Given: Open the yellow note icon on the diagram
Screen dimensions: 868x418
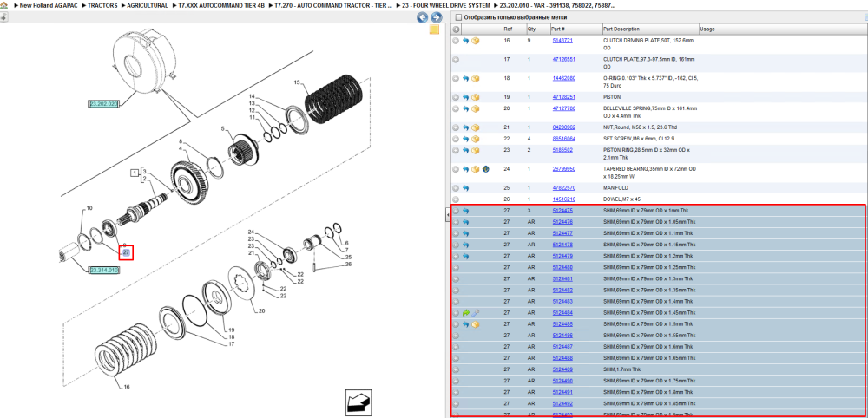Looking at the screenshot, I should click(435, 29).
